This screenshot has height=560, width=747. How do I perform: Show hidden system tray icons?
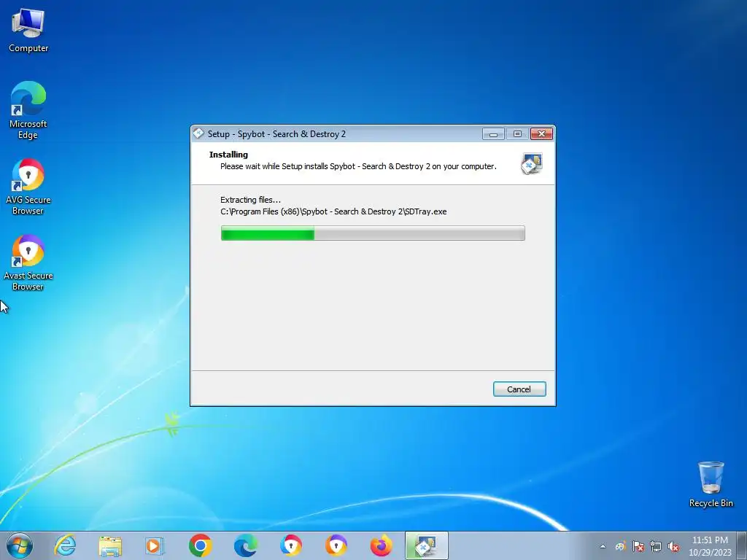(x=603, y=546)
